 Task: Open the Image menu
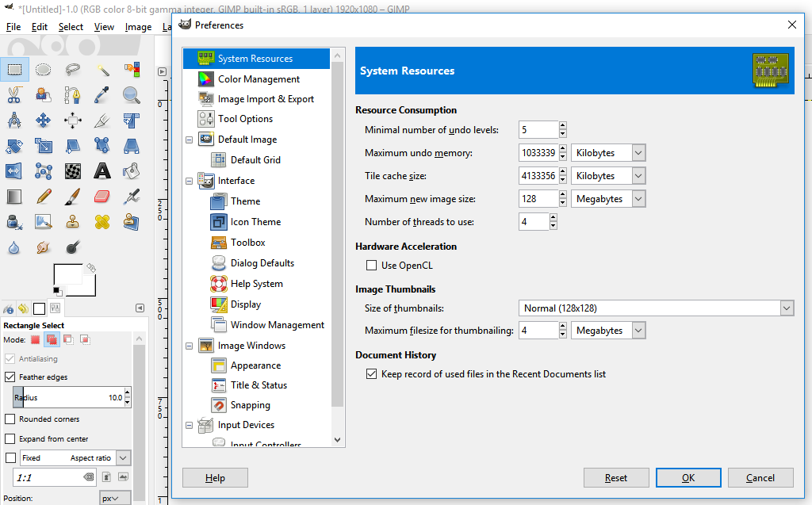138,27
